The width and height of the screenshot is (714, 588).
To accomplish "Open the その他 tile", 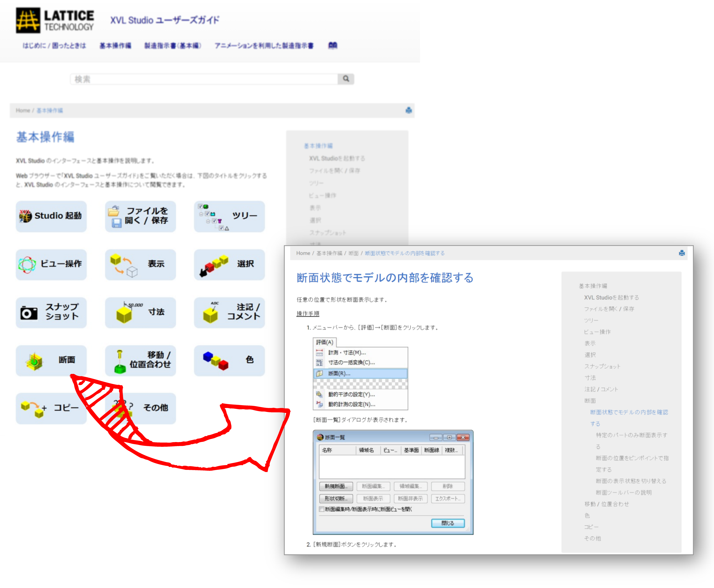I will coord(140,408).
